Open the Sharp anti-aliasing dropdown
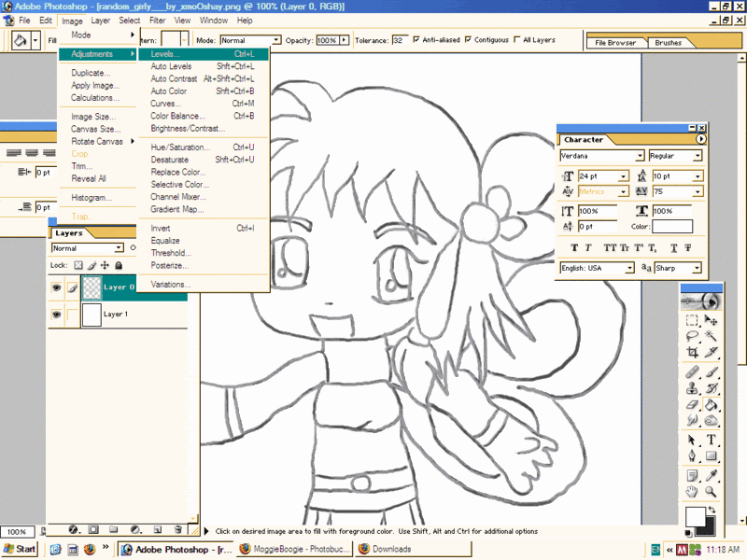The height and width of the screenshot is (560, 747). [697, 268]
